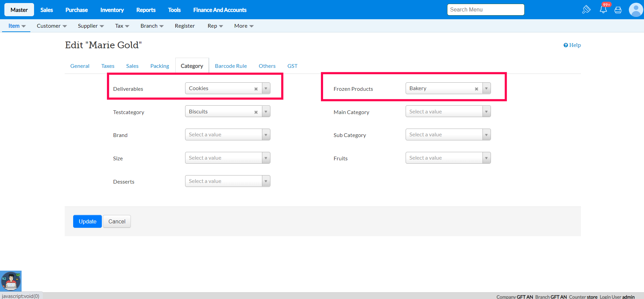Click the Update button

click(x=87, y=221)
